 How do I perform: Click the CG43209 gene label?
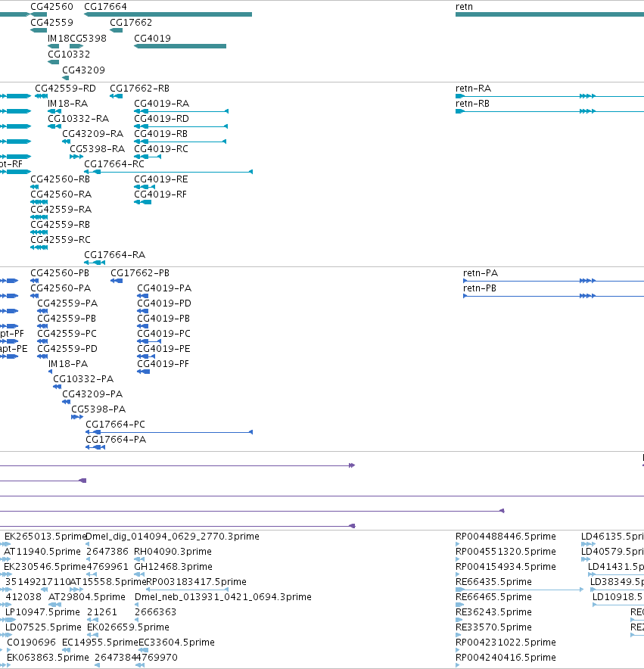coord(84,70)
